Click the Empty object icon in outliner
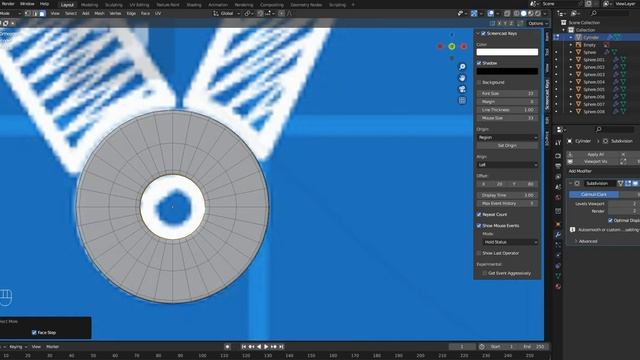The image size is (640, 360). 578,45
